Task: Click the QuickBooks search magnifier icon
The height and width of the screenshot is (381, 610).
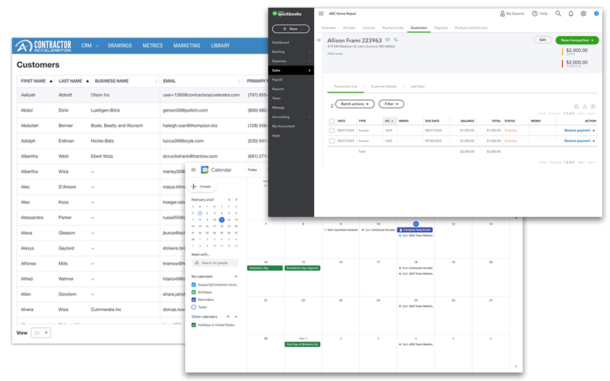Action: pyautogui.click(x=558, y=14)
